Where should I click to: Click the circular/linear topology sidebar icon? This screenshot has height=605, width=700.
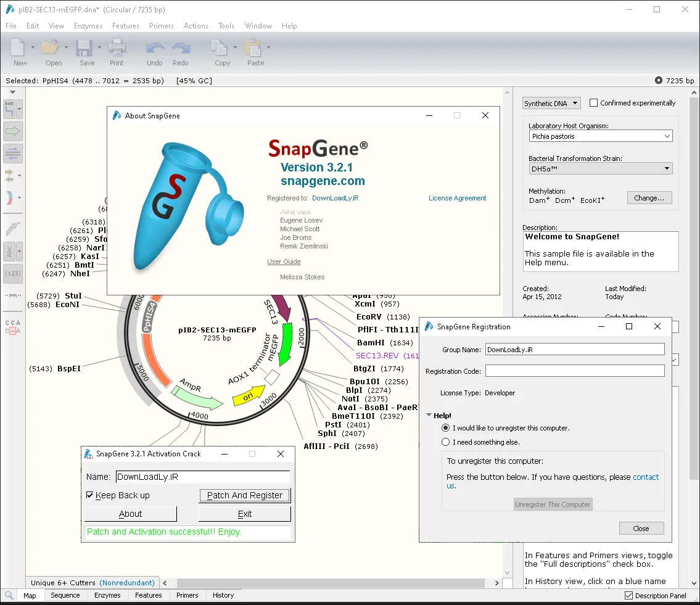9,197
